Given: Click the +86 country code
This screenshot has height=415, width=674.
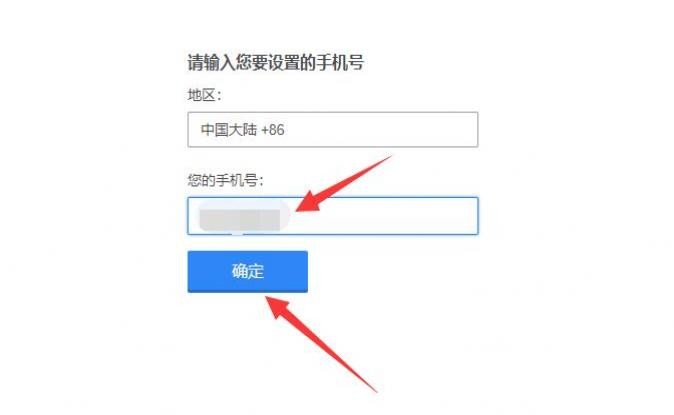Looking at the screenshot, I should tap(273, 130).
